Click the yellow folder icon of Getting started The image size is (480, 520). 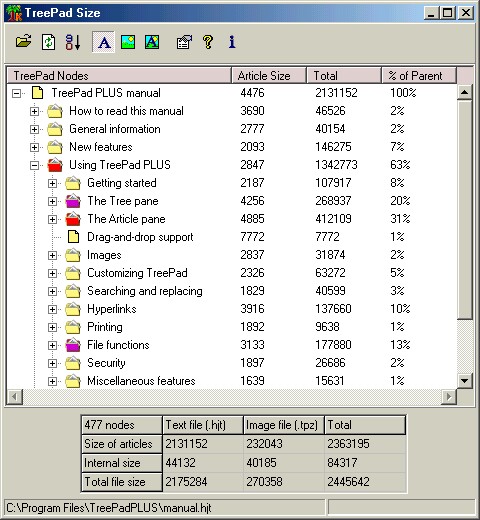click(x=73, y=183)
